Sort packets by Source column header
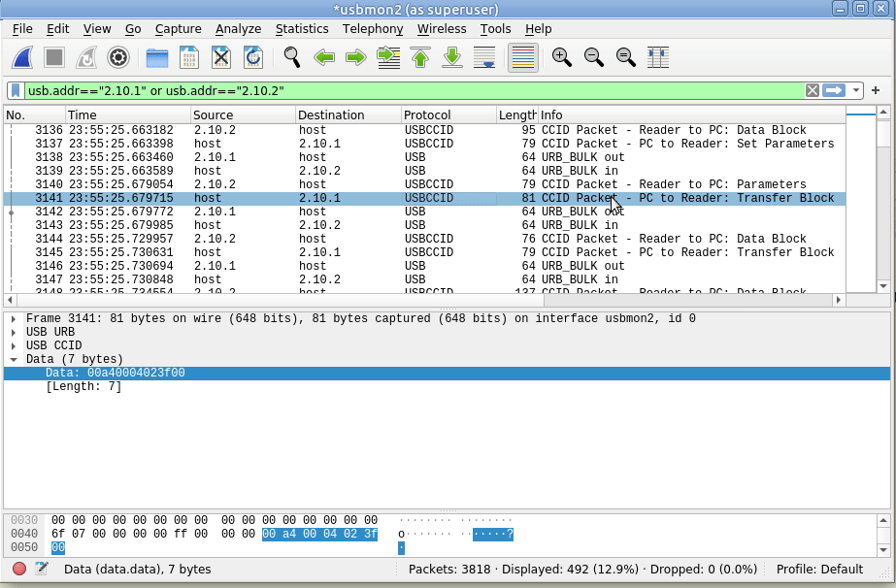This screenshot has width=896, height=588. tap(243, 114)
